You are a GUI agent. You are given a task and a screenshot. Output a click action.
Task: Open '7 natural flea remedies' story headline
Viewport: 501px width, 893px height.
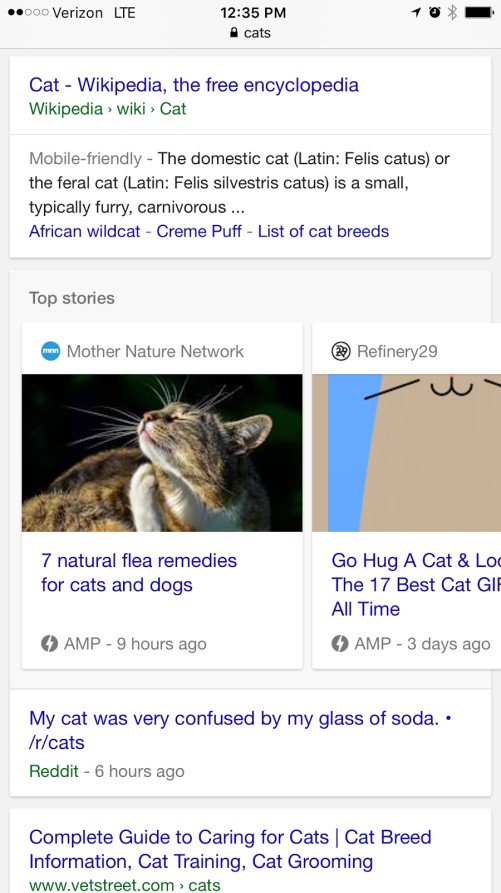(x=139, y=572)
